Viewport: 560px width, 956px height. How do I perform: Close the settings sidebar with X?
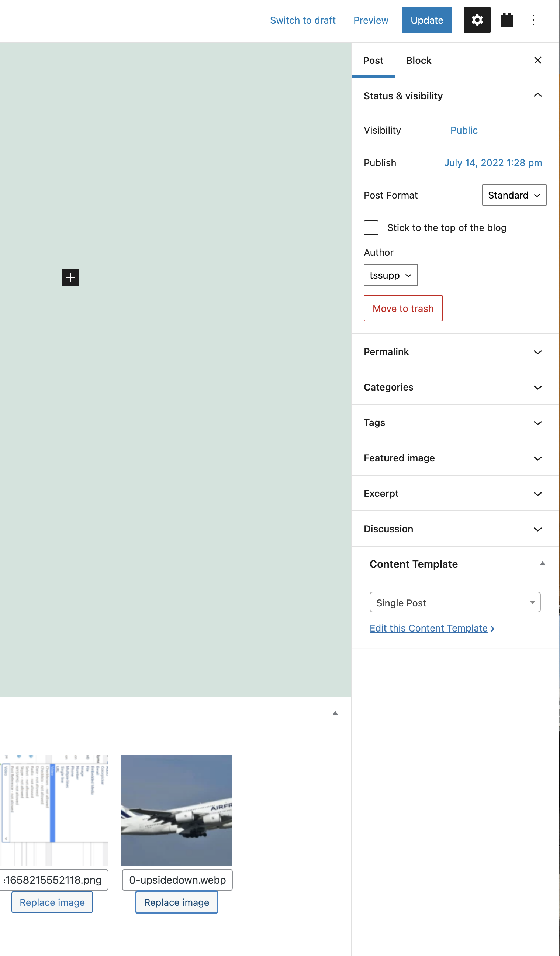[x=537, y=60]
